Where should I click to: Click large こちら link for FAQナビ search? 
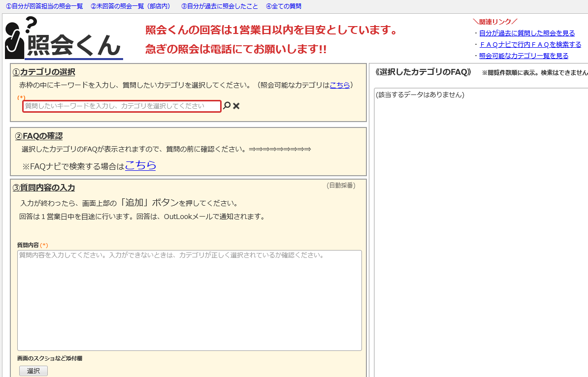(x=140, y=165)
